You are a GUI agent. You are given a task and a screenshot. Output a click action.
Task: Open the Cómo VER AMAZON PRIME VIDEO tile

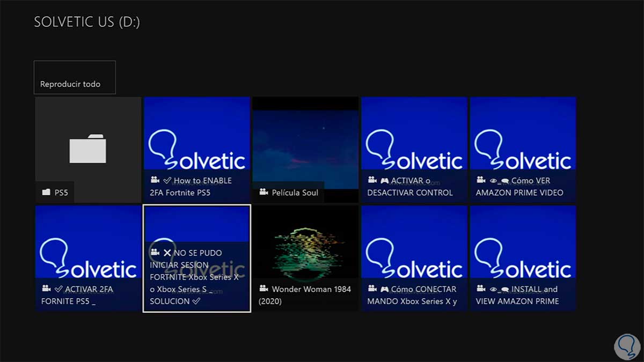coord(523,150)
